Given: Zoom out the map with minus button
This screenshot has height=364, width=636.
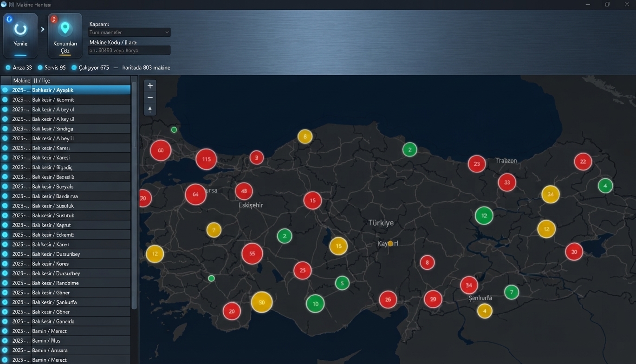Looking at the screenshot, I should 150,97.
